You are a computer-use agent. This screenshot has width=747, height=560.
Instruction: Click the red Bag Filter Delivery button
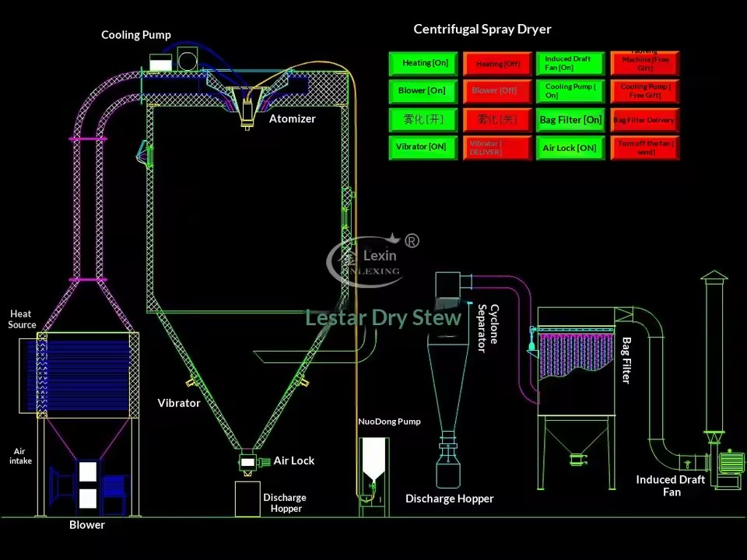tap(645, 120)
